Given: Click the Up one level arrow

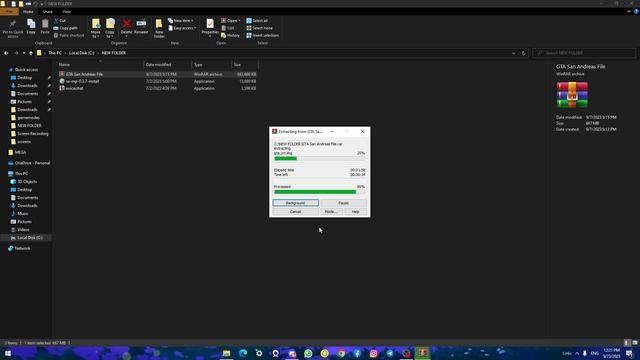Looking at the screenshot, I should pyautogui.click(x=31, y=53).
